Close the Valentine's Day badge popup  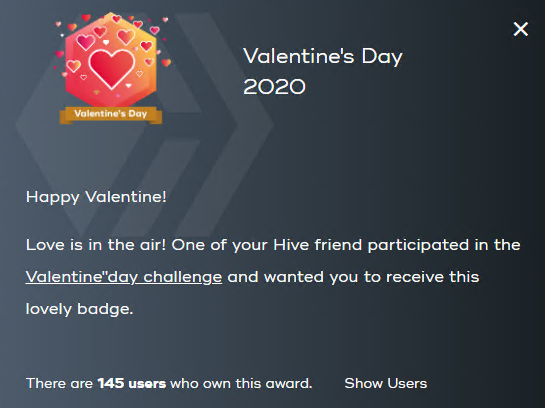pyautogui.click(x=521, y=29)
